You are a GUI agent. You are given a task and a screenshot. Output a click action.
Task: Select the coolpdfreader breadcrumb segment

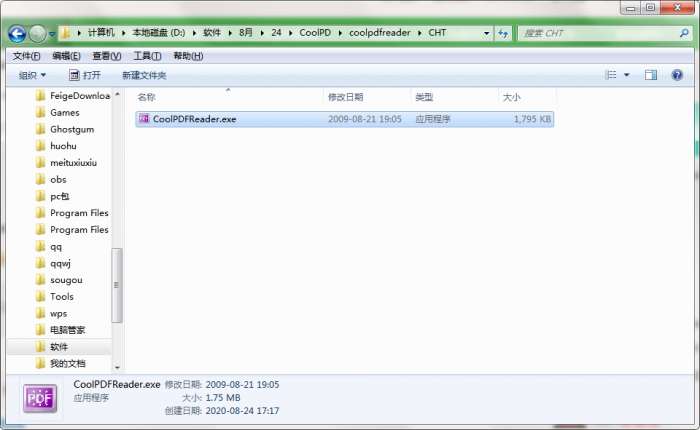pos(379,33)
